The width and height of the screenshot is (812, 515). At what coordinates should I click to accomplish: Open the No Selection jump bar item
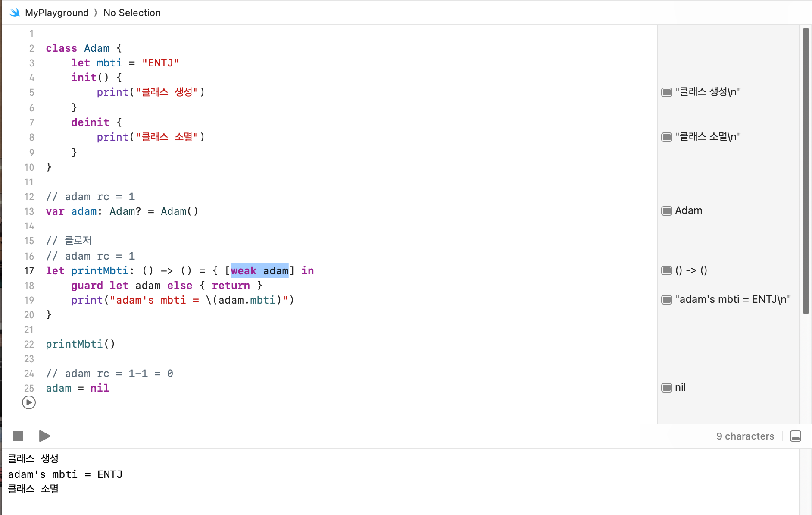(x=132, y=13)
